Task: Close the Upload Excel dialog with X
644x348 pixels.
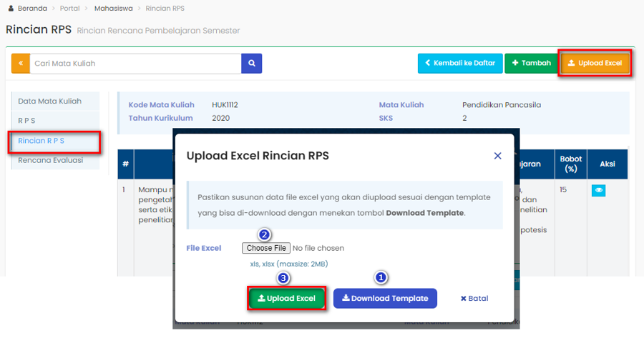Action: [497, 155]
